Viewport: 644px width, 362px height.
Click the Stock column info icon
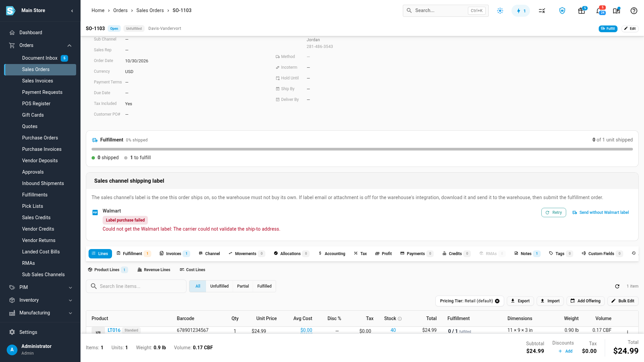[x=400, y=319]
